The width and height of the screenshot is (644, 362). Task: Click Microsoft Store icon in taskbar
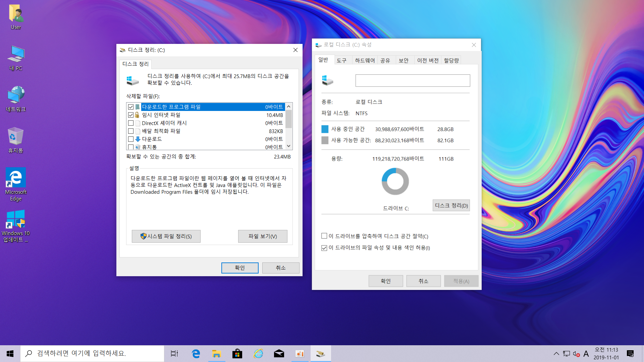(x=237, y=354)
